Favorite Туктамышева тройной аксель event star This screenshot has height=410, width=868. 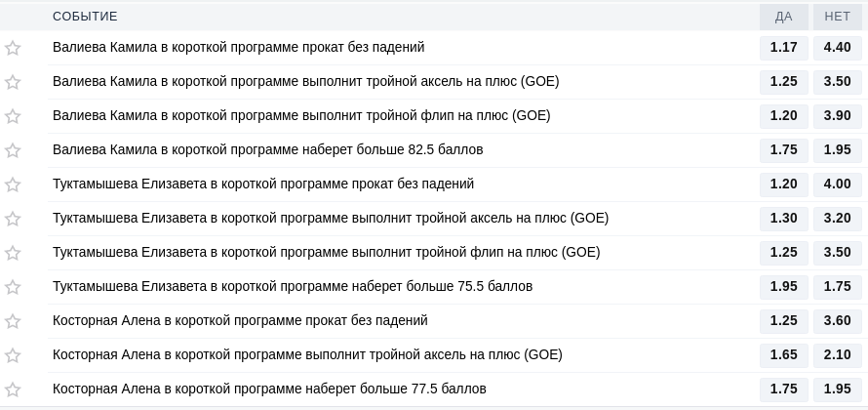coord(13,219)
